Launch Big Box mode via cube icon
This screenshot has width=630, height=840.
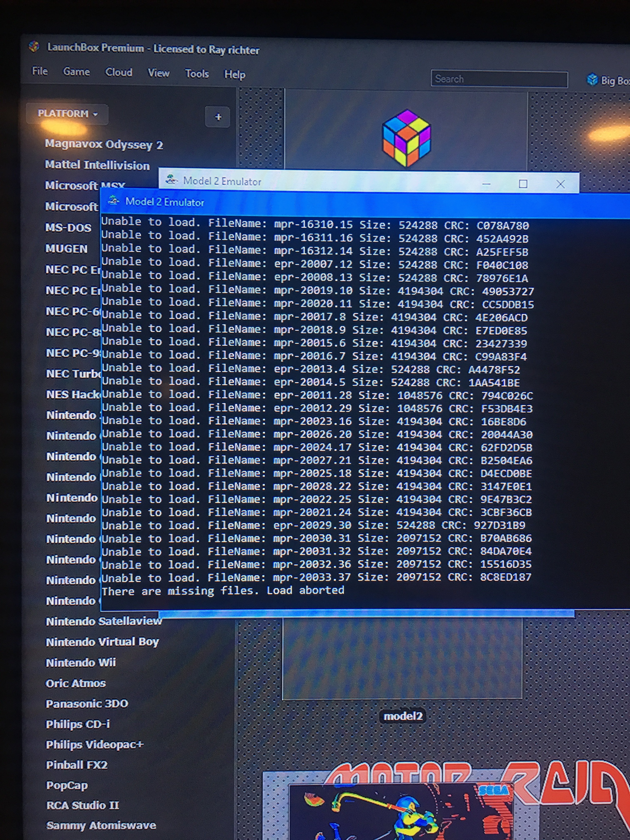[x=592, y=80]
